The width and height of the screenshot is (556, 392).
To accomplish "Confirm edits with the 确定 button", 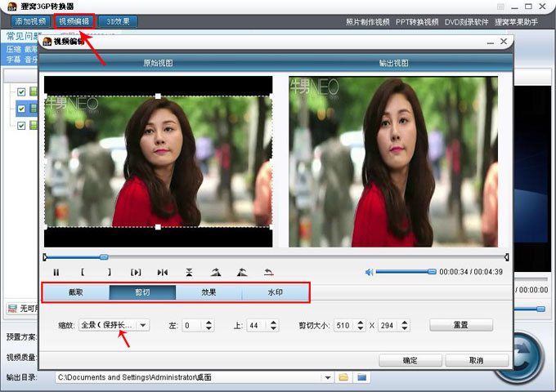I will [x=410, y=360].
